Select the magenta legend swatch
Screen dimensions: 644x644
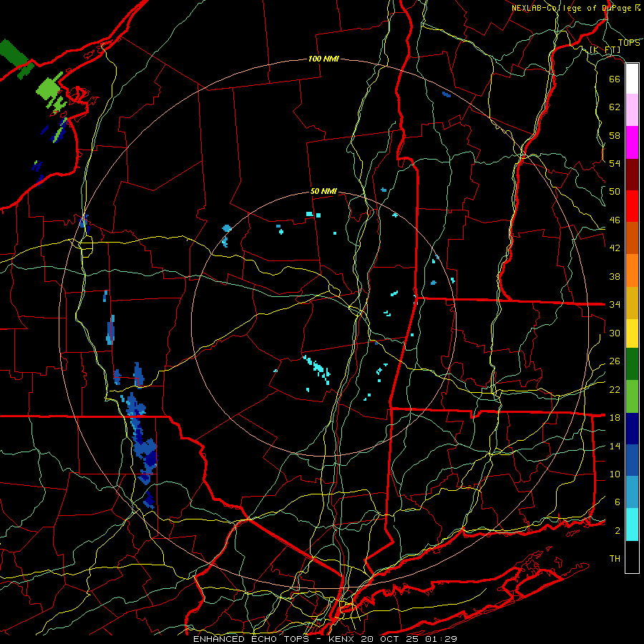pos(632,142)
